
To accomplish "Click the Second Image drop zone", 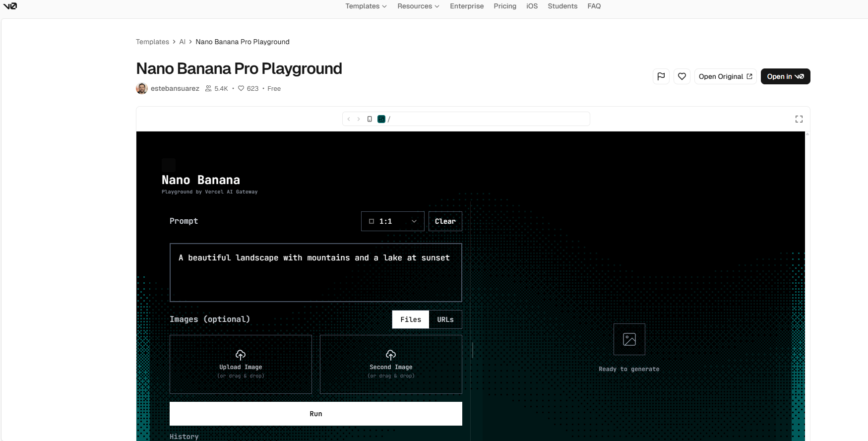I will [391, 364].
